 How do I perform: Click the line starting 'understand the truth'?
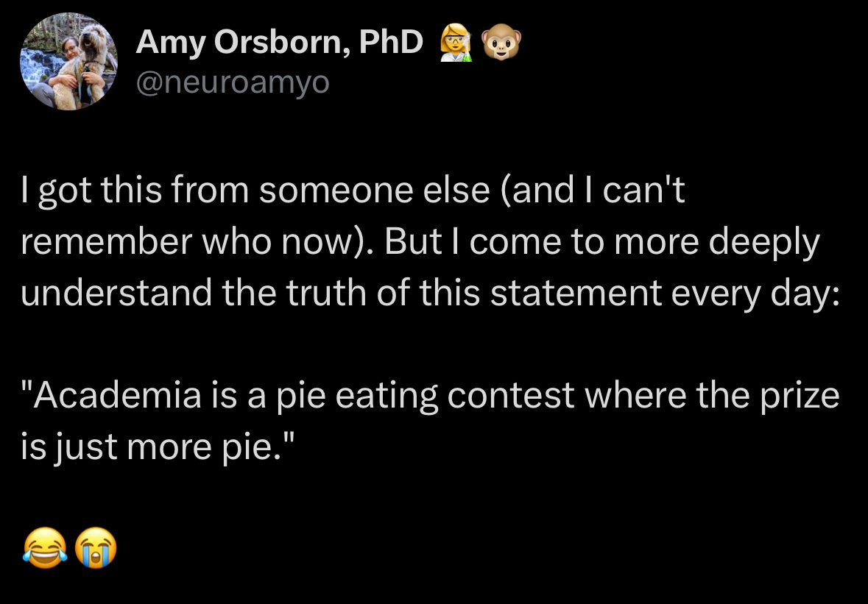pos(430,293)
